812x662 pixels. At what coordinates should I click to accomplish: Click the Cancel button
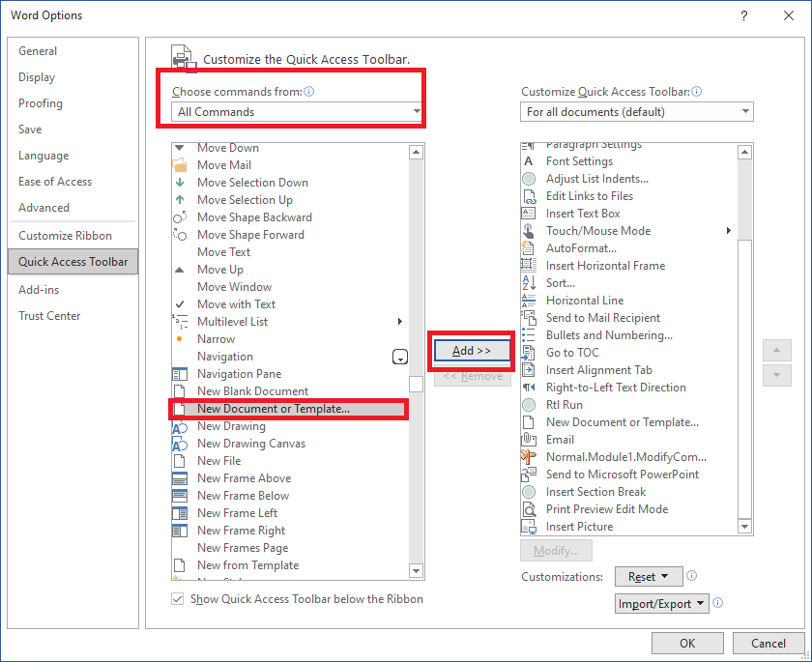(768, 643)
